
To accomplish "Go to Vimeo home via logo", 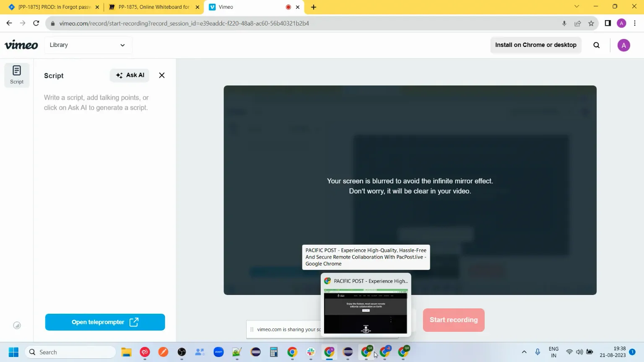I will click(x=21, y=45).
